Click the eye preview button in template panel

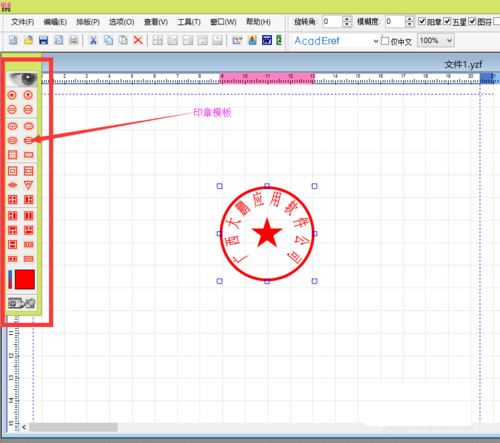pyautogui.click(x=22, y=79)
